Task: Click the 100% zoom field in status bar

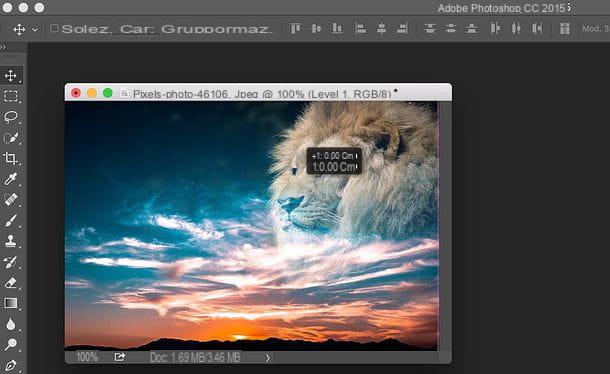Action: [x=87, y=357]
